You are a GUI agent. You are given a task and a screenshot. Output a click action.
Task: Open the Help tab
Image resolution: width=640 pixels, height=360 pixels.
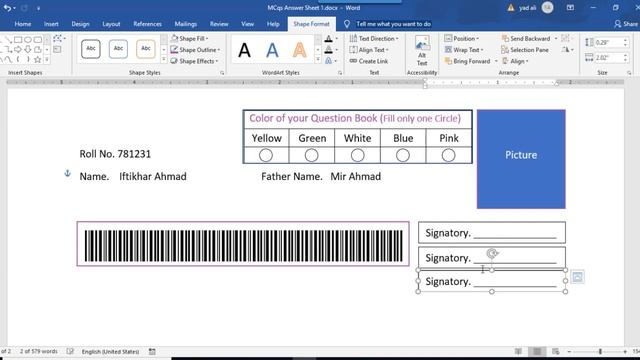[273, 24]
